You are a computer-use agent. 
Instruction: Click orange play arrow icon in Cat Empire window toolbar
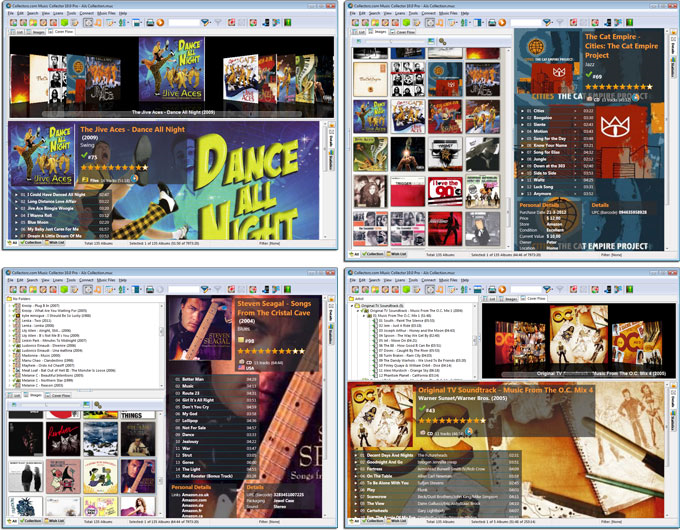[x=502, y=23]
